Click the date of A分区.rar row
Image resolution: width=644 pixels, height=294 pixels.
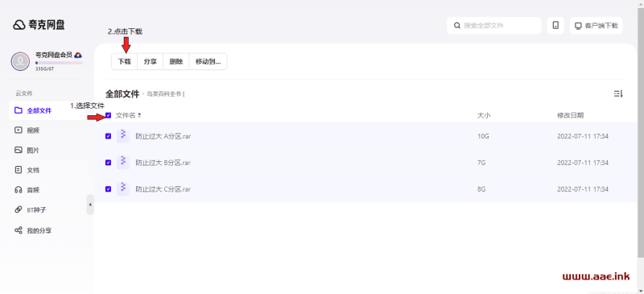[x=582, y=136]
